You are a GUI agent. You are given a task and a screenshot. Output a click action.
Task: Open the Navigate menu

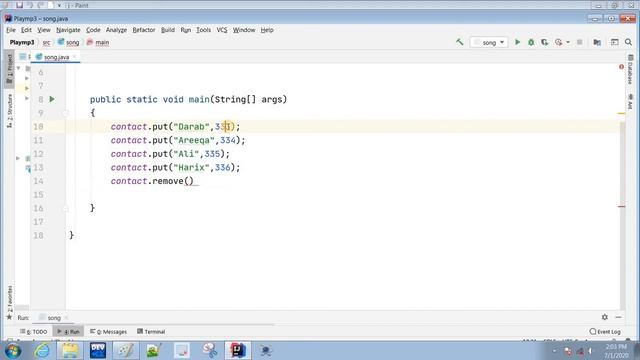[68, 30]
